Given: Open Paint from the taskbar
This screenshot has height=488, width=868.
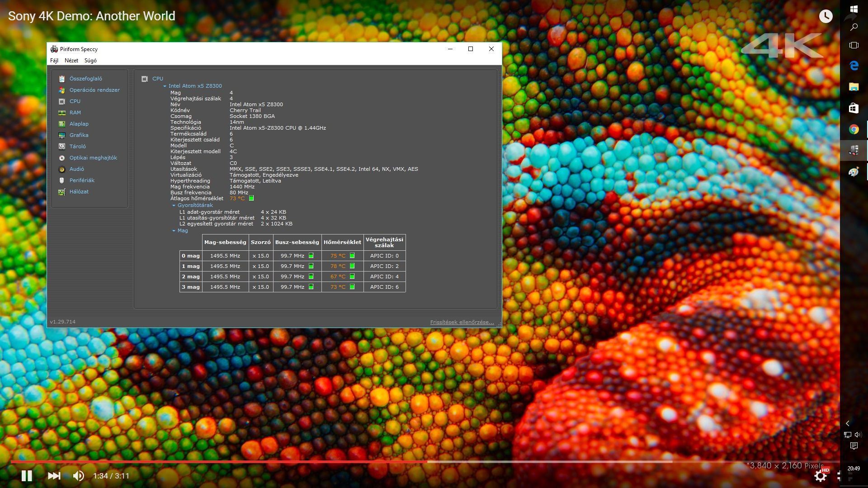Looking at the screenshot, I should (x=854, y=172).
